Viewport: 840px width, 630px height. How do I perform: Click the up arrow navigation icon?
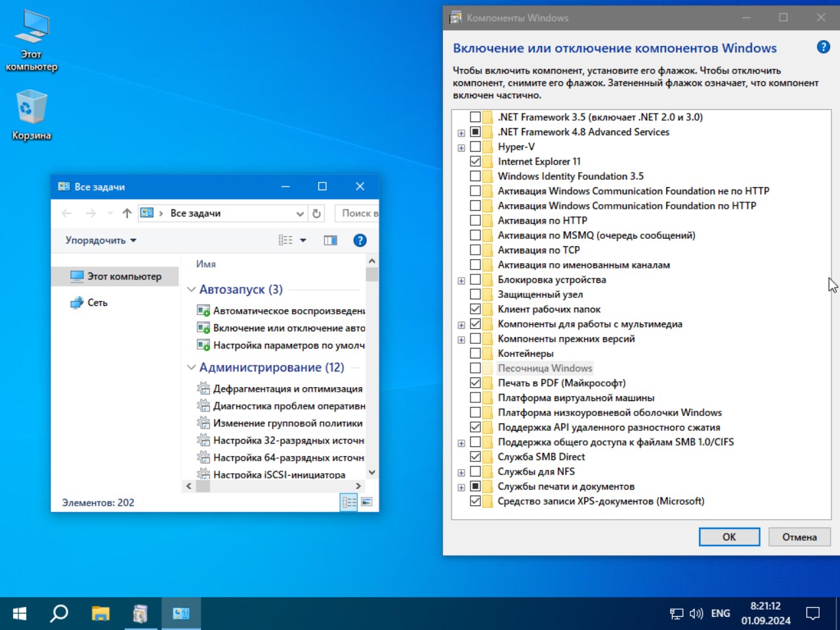click(x=127, y=213)
